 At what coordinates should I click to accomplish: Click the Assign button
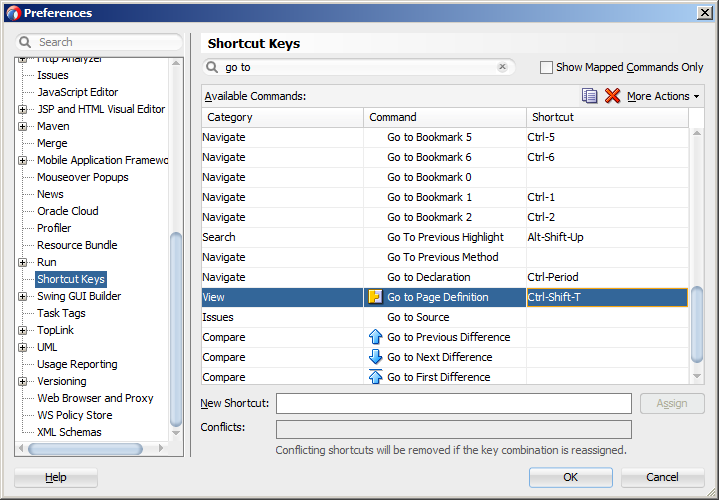pyautogui.click(x=672, y=403)
